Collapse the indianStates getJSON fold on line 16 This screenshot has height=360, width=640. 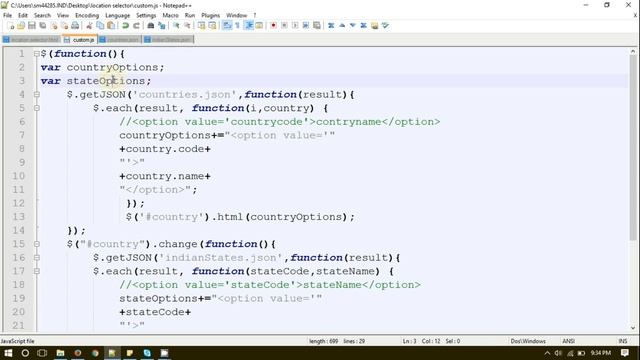point(37,258)
